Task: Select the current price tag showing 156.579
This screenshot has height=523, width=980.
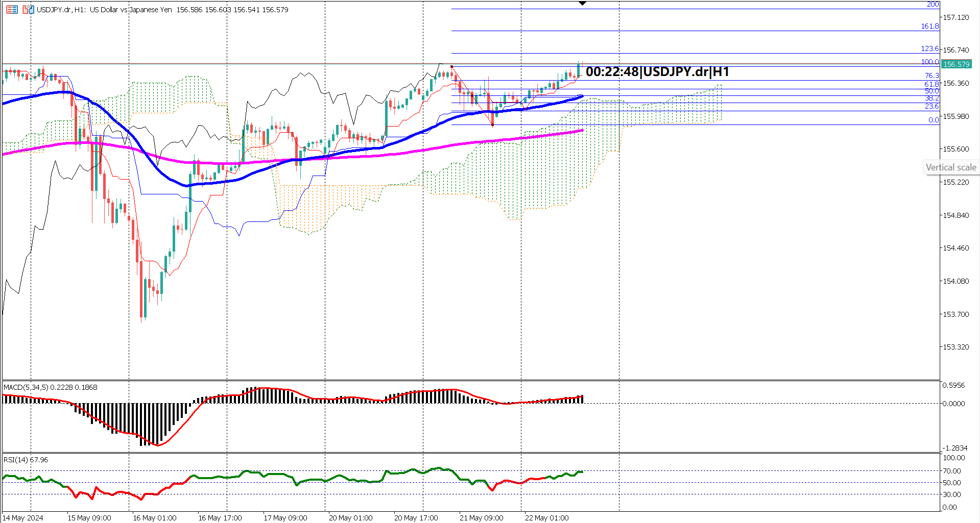Action: click(957, 64)
